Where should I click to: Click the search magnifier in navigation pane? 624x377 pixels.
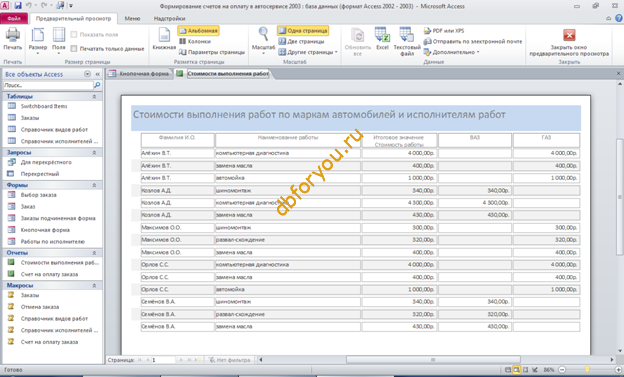pyautogui.click(x=97, y=85)
